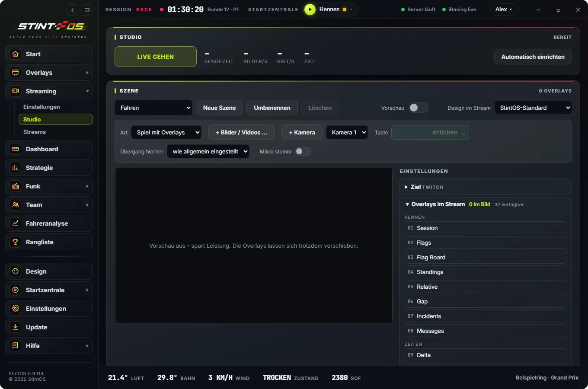Click the StintOS logo
Image resolution: width=588 pixels, height=389 pixels.
pyautogui.click(x=49, y=29)
